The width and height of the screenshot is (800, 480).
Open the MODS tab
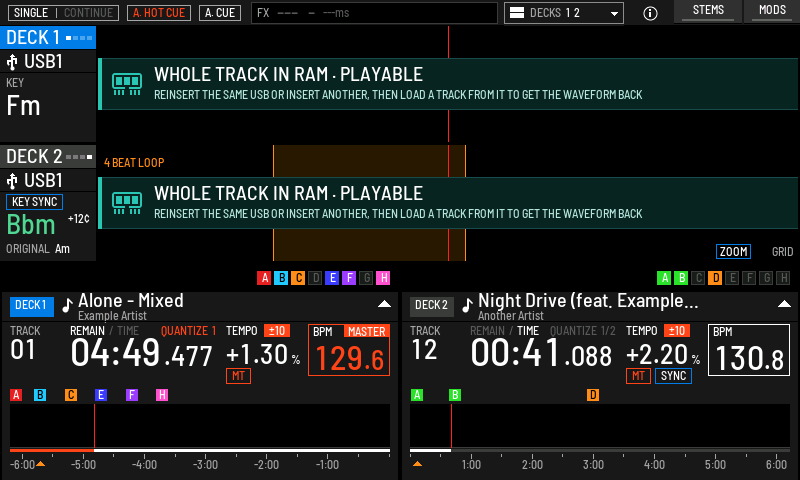(772, 11)
